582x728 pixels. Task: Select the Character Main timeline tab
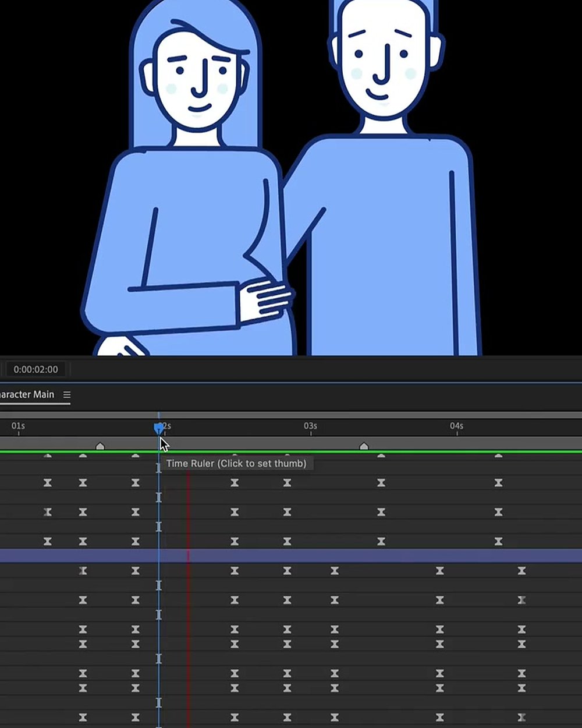(x=27, y=394)
